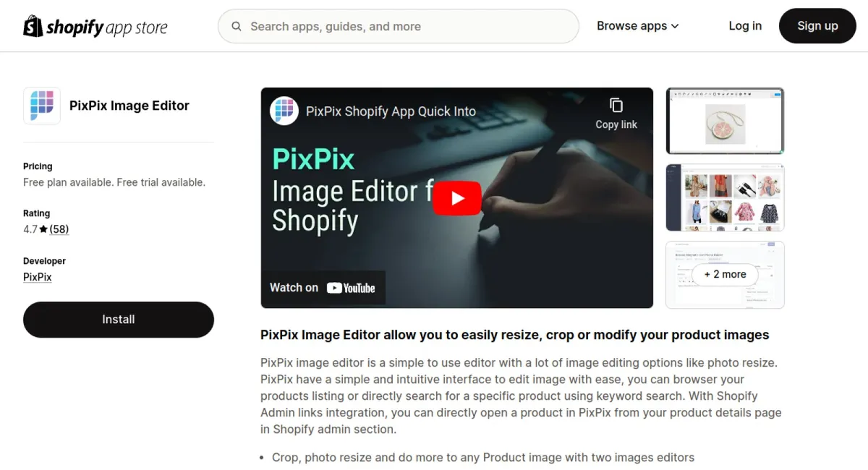This screenshot has height=470, width=868.
Task: Click the Log in link
Action: coord(745,26)
